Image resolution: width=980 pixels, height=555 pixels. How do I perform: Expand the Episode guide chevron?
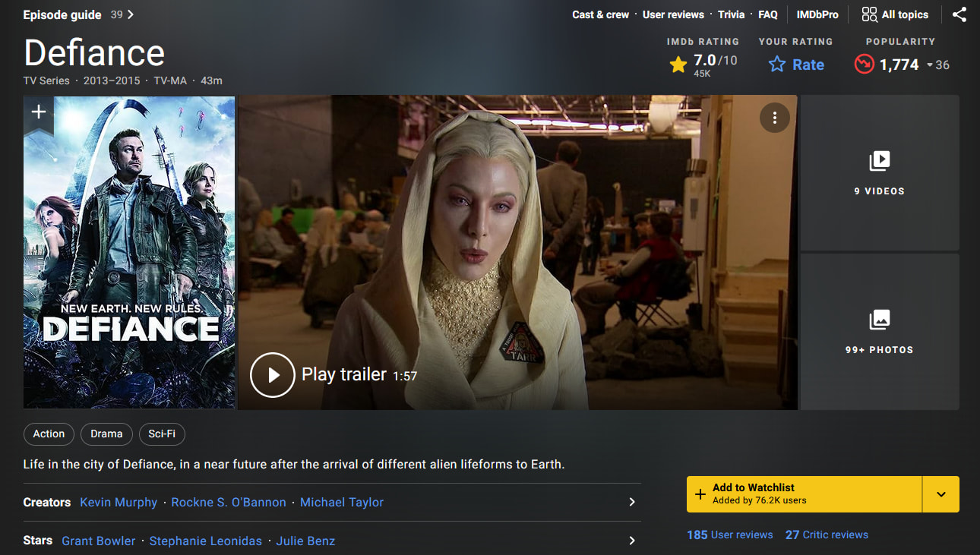pos(131,14)
